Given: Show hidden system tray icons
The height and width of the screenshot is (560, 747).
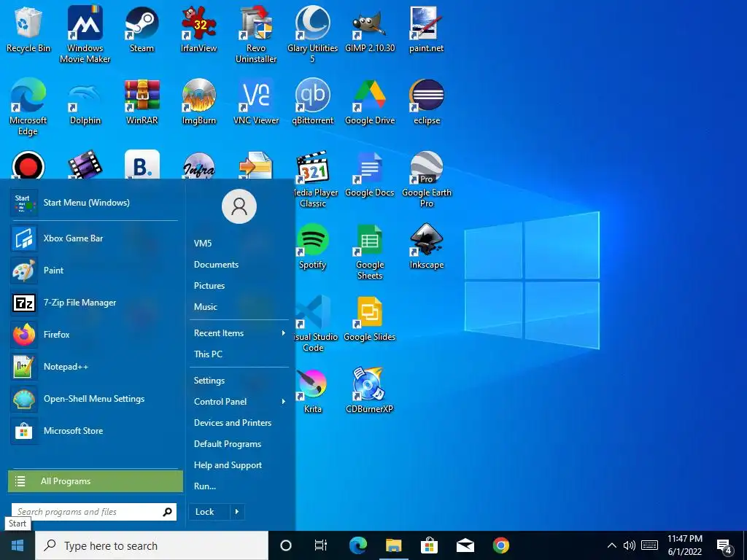Looking at the screenshot, I should 612,545.
